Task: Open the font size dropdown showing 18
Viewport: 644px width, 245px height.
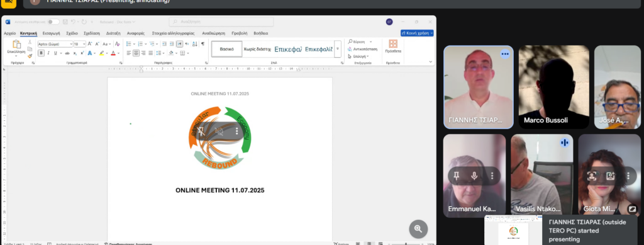Action: click(x=80, y=44)
